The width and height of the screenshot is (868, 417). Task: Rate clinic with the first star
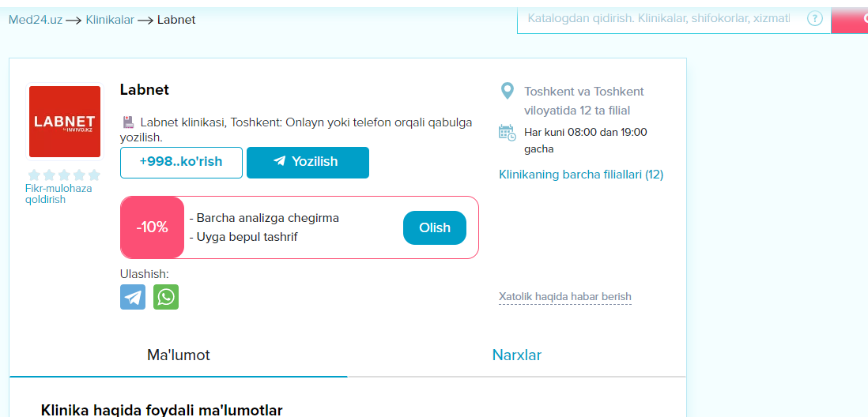[x=34, y=175]
